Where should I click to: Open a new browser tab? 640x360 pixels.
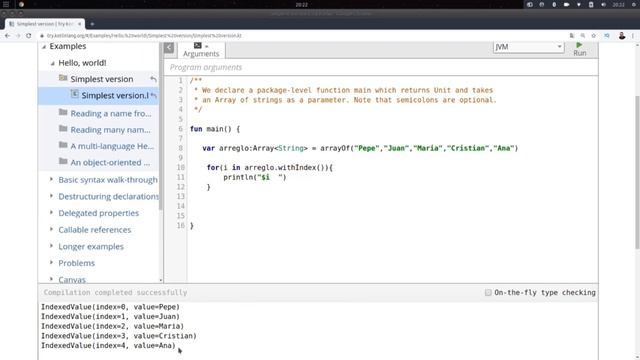(92, 24)
